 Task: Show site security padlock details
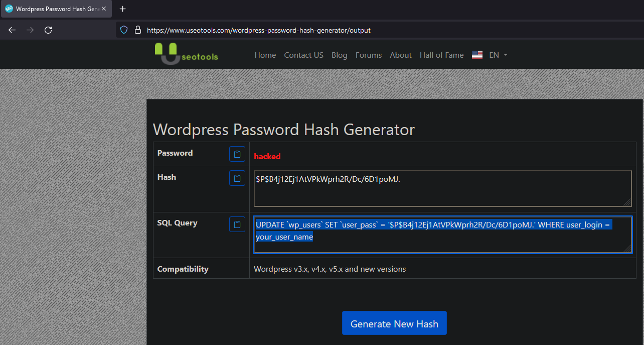pos(138,30)
